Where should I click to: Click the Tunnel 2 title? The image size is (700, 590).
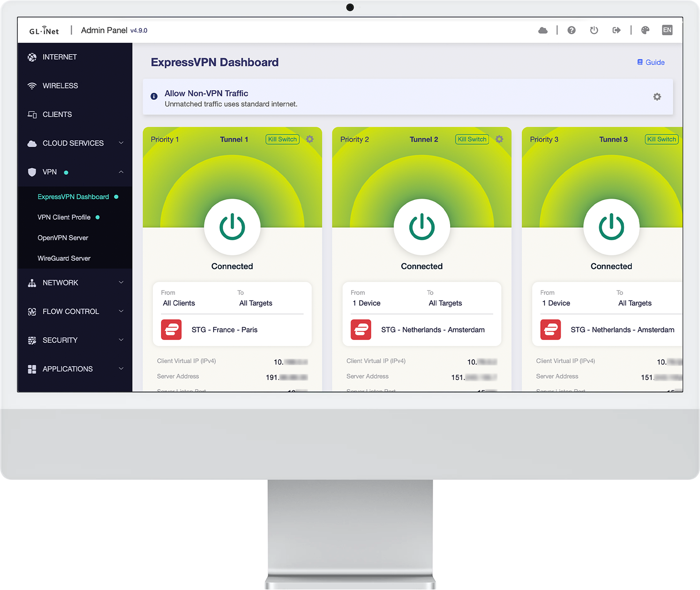click(424, 139)
